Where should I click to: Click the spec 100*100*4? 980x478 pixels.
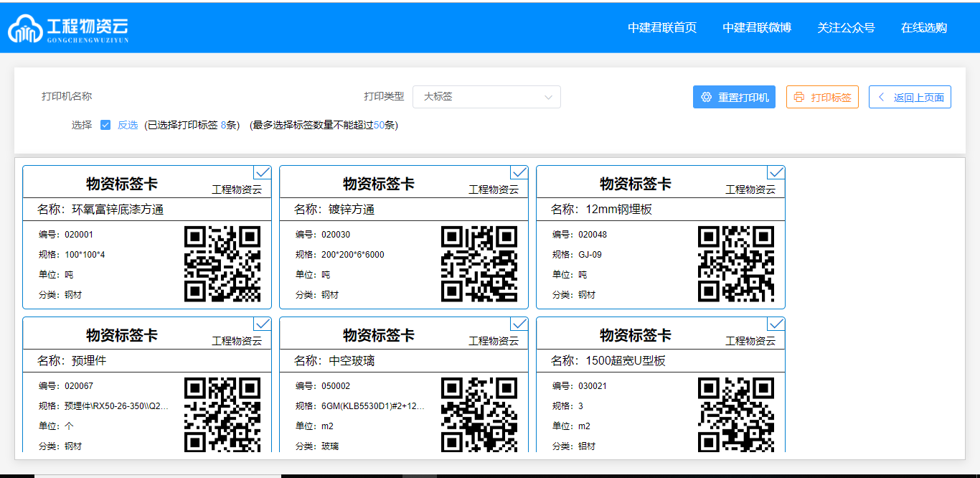pos(85,255)
